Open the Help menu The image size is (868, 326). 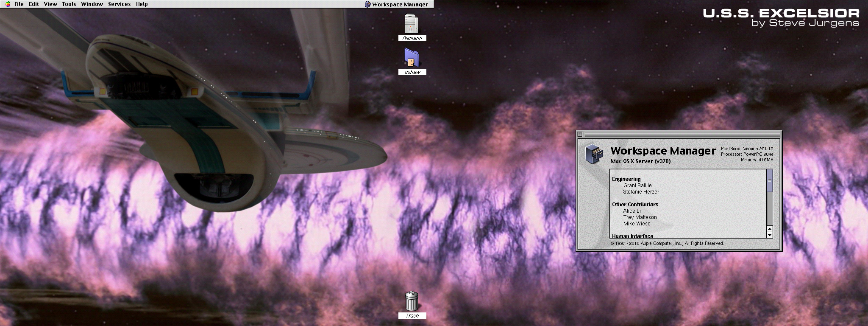[142, 4]
